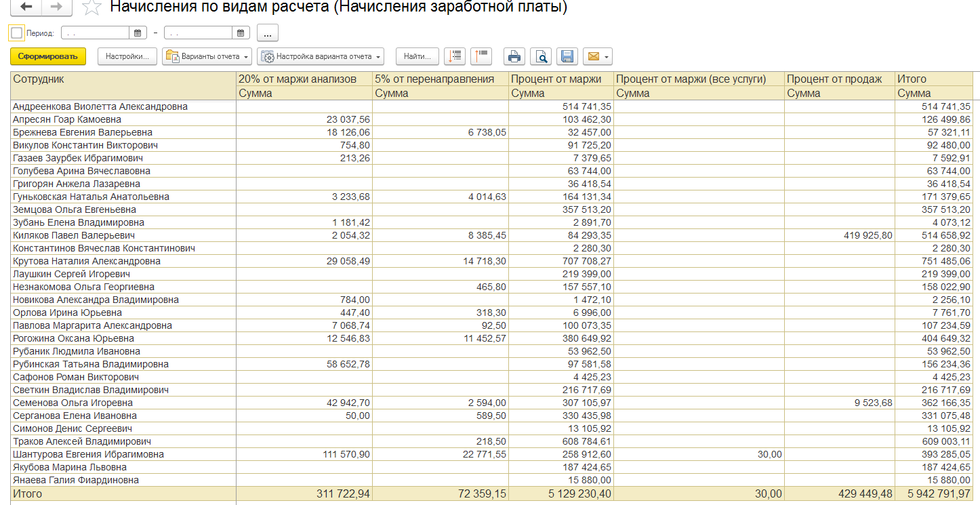
Task: Select row Земцова Ольга Евгеньевна
Action: pos(492,209)
